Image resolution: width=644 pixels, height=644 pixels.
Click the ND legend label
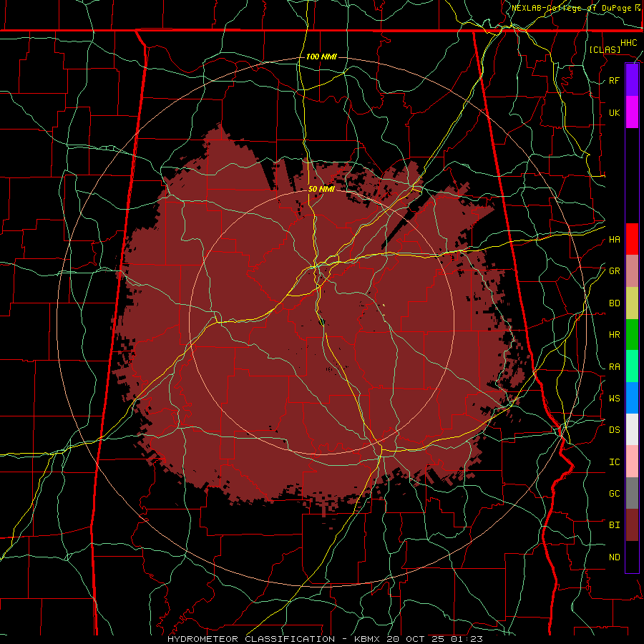click(x=615, y=557)
